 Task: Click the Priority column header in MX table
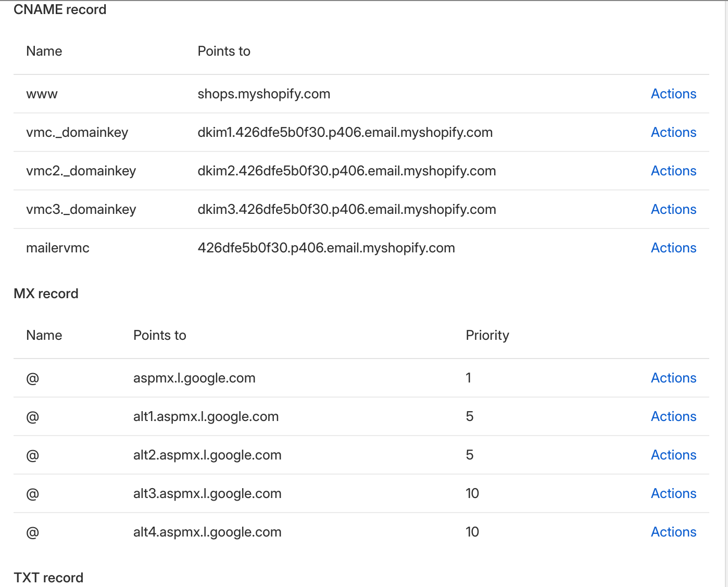(x=487, y=335)
